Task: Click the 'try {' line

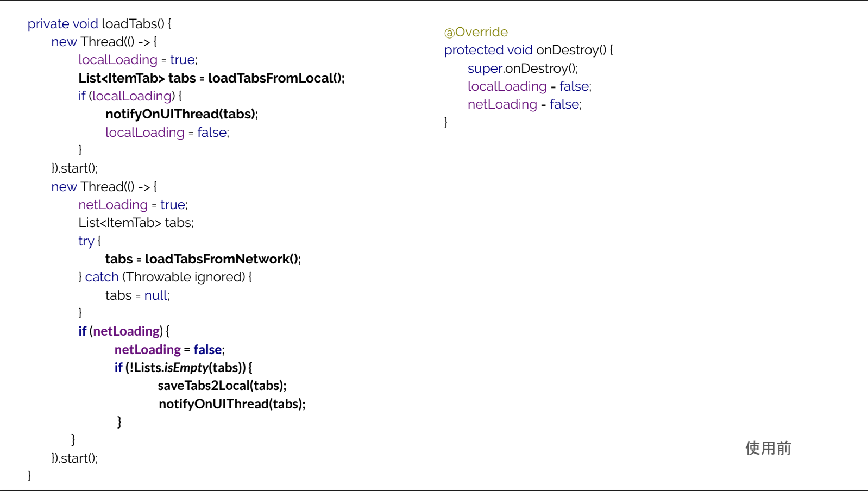Action: click(90, 241)
